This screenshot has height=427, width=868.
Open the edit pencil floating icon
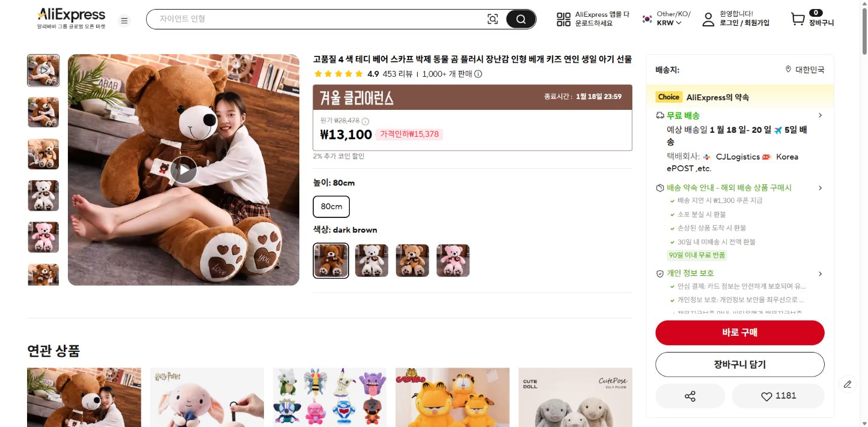848,384
